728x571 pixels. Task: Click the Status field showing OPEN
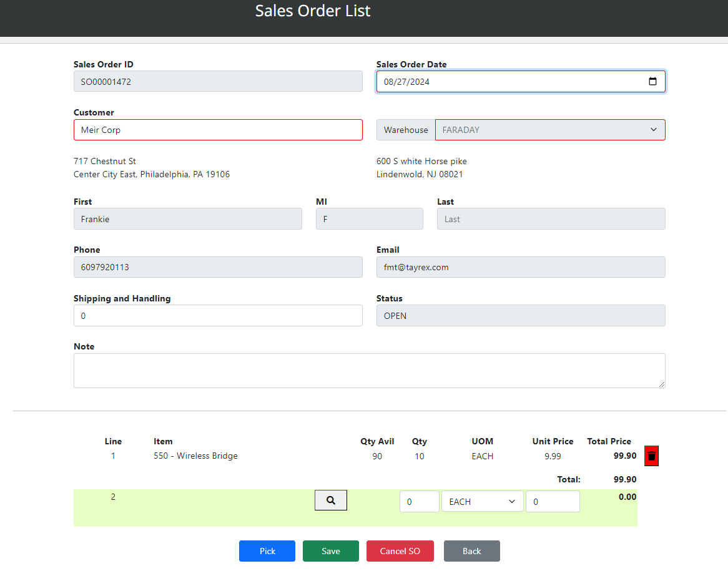pos(521,316)
